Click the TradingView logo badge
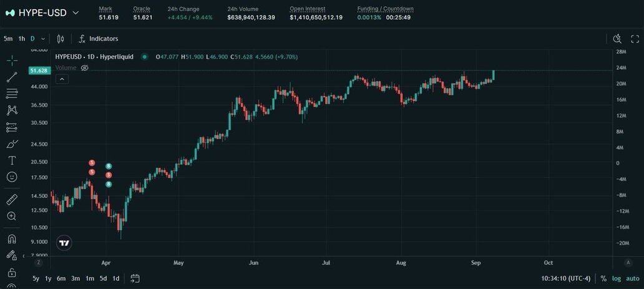 pyautogui.click(x=64, y=243)
